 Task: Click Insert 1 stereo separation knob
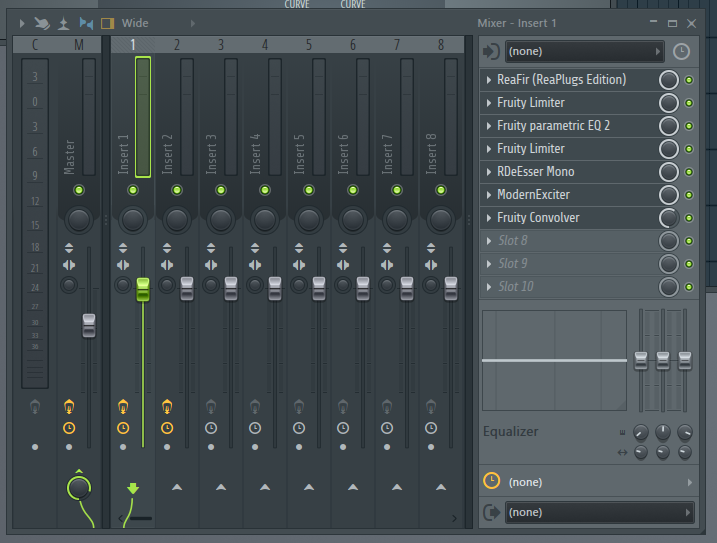point(123,285)
